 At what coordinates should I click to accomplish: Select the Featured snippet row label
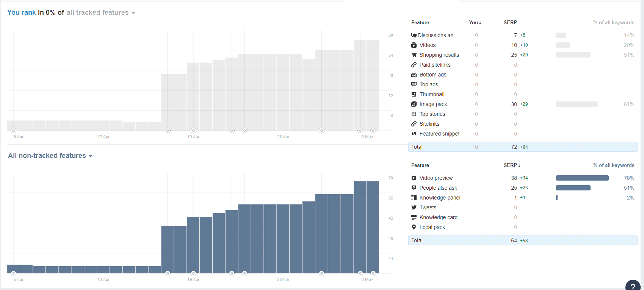tap(439, 134)
